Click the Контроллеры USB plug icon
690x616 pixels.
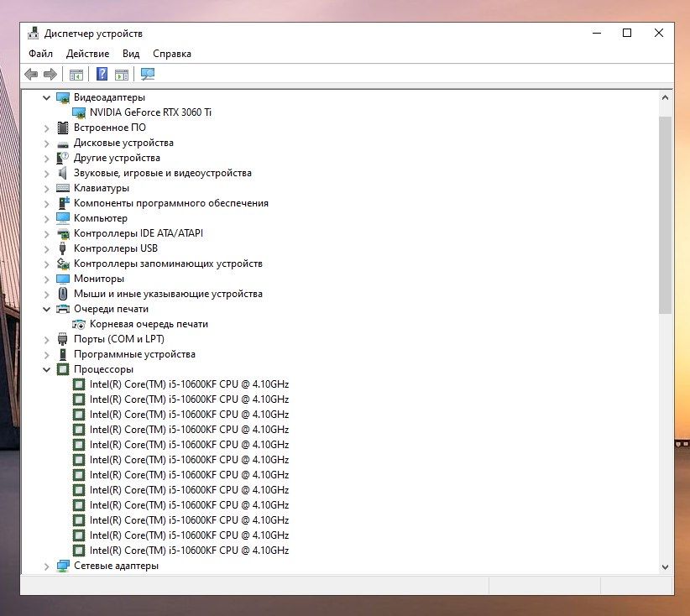coord(62,248)
